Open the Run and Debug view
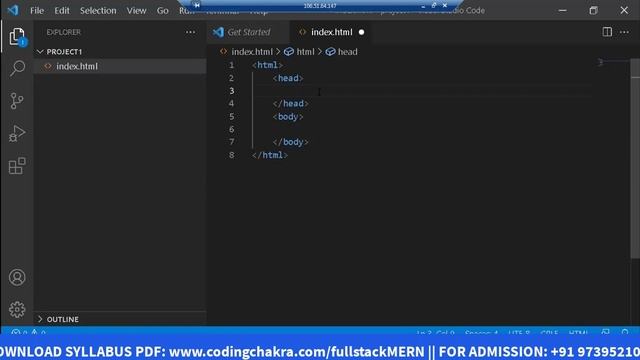The height and width of the screenshot is (360, 640). (17, 133)
